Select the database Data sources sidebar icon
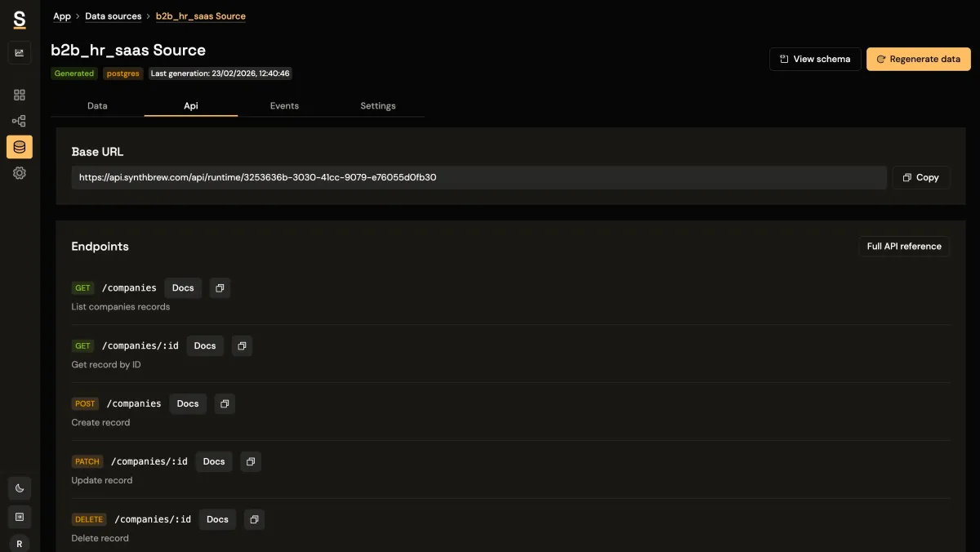 [20, 147]
